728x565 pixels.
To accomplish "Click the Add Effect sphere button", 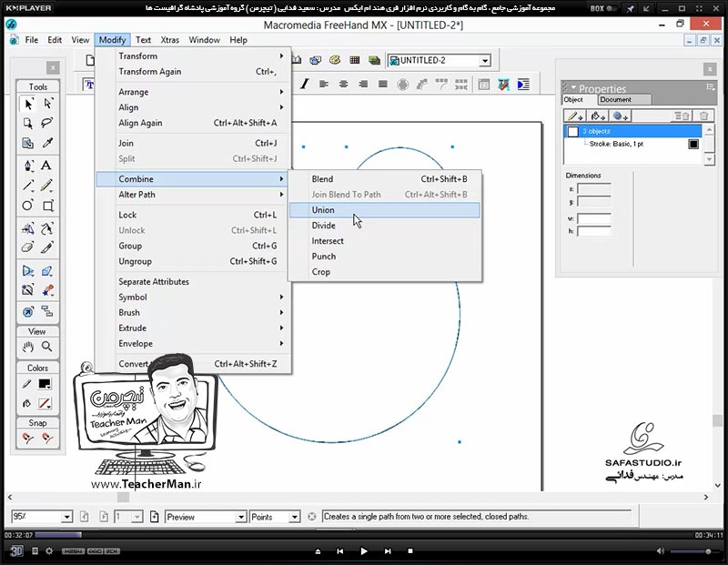I will 620,116.
